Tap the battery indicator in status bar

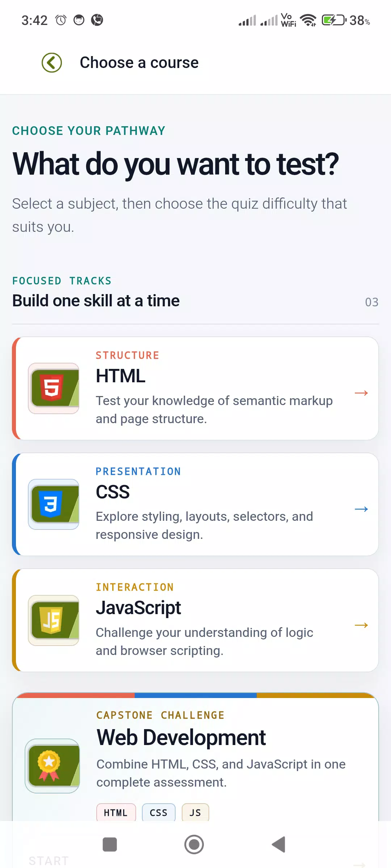click(334, 20)
